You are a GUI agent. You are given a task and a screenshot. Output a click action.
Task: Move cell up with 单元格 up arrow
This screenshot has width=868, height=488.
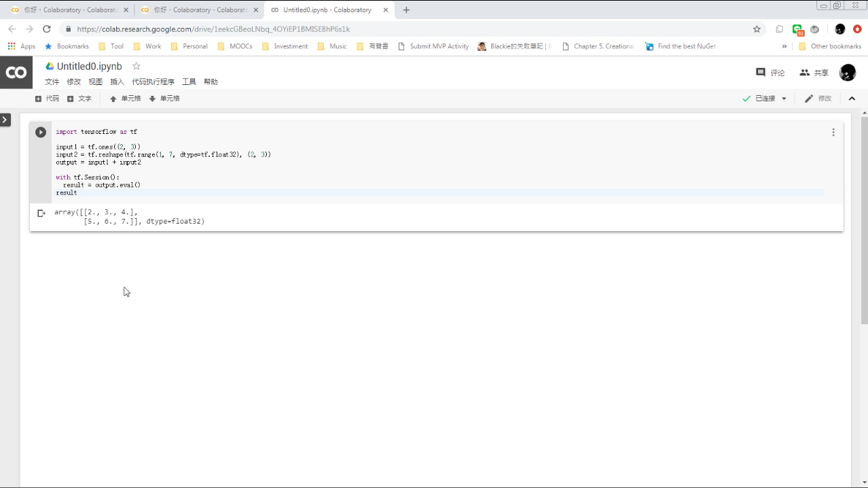tap(126, 99)
